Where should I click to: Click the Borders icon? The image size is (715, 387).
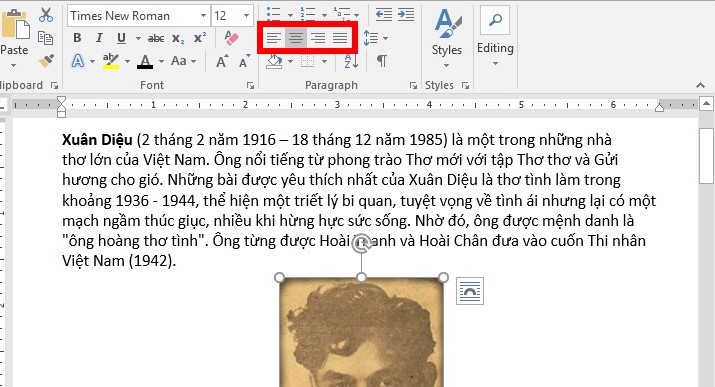(x=308, y=61)
